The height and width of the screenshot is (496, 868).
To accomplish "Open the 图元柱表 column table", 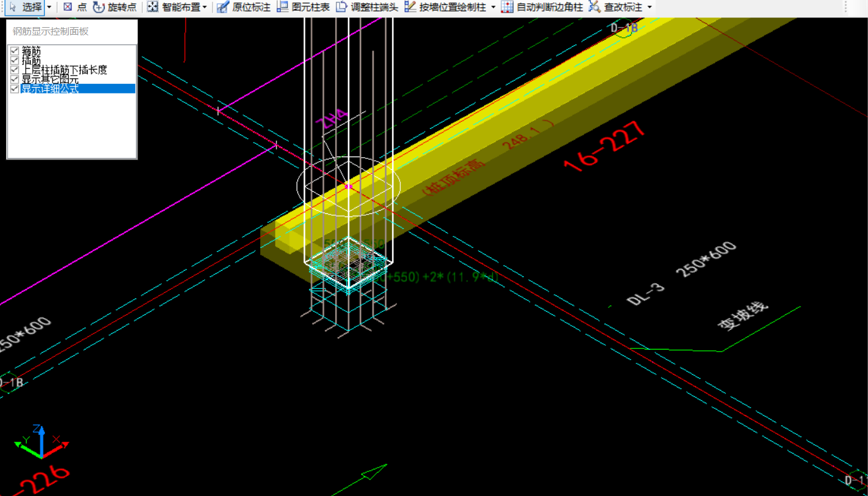I will pos(303,7).
